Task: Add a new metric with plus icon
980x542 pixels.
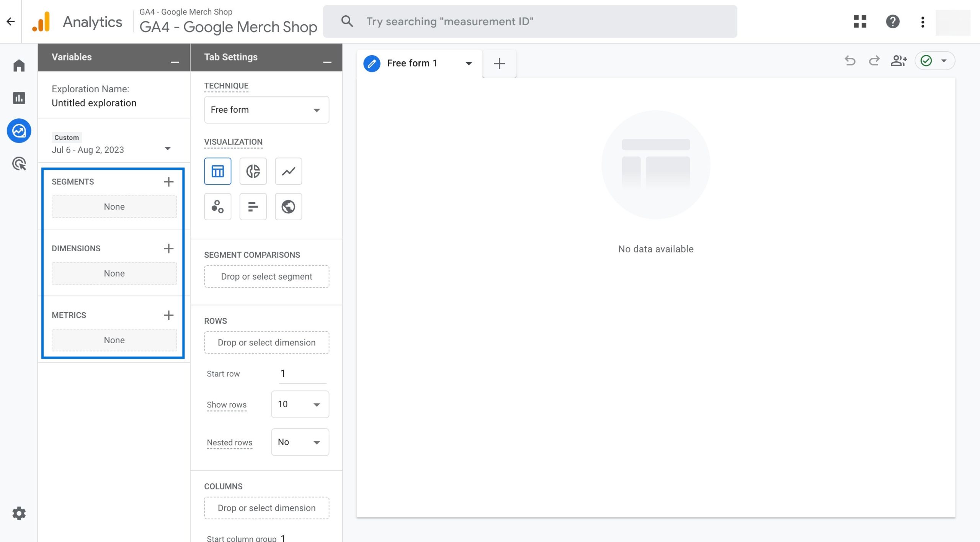Action: click(x=168, y=315)
